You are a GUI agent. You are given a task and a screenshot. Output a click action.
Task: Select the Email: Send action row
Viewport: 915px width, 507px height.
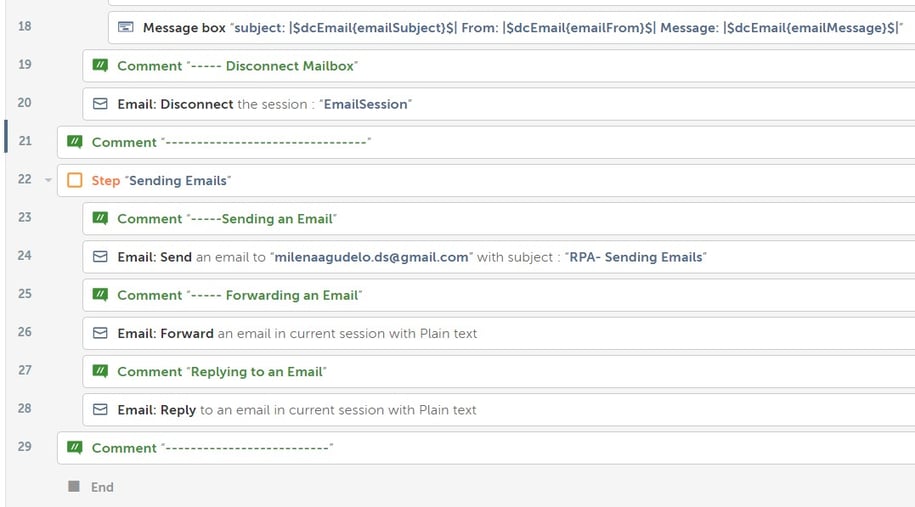pos(499,257)
